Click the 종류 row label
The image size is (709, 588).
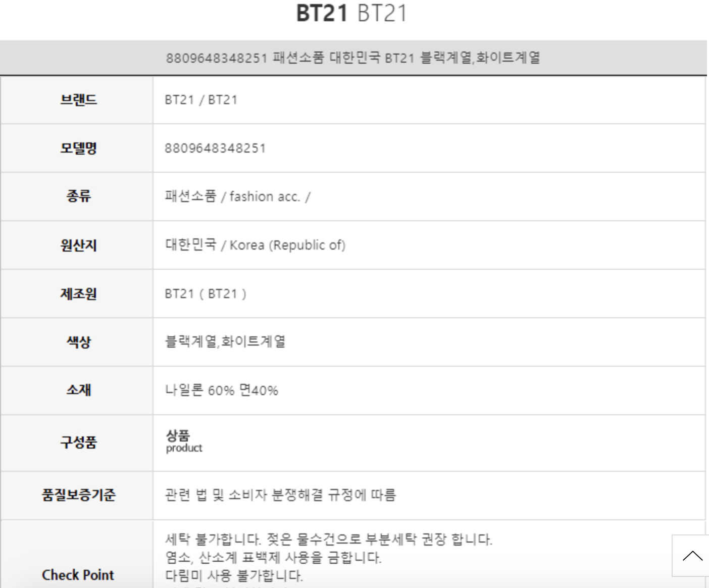pyautogui.click(x=78, y=196)
